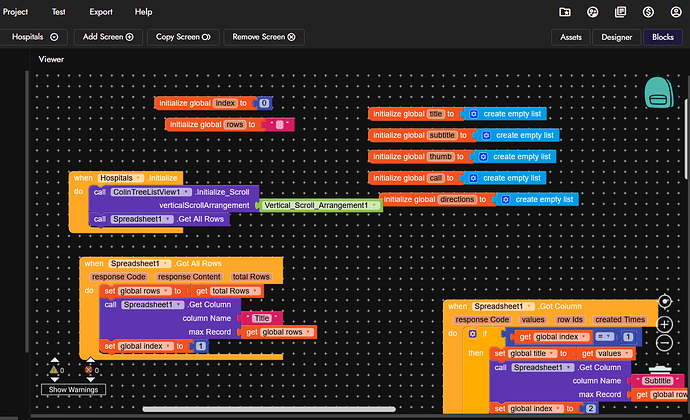Open the palette theme icon in top bar
The height and width of the screenshot is (420, 690).
(593, 12)
